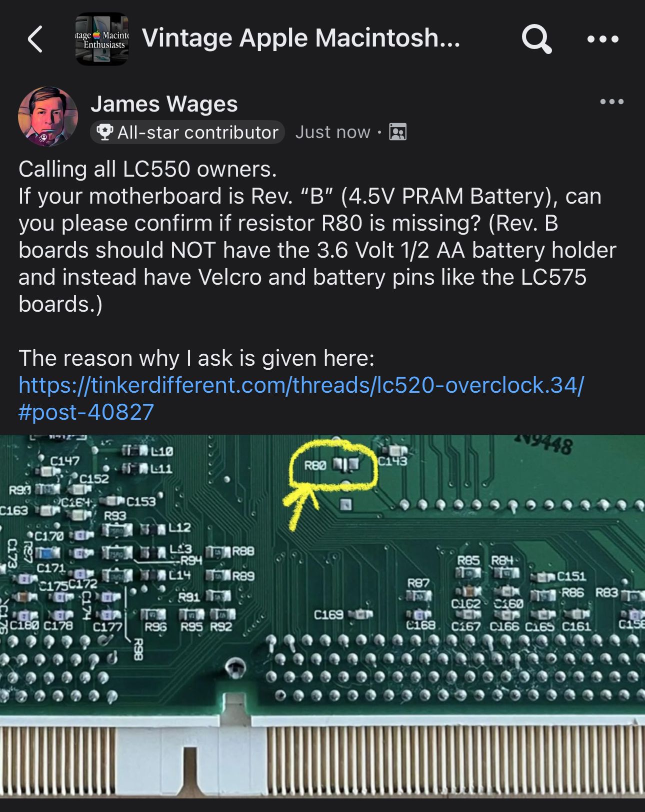
Task: Tap the back arrow icon
Action: point(35,39)
